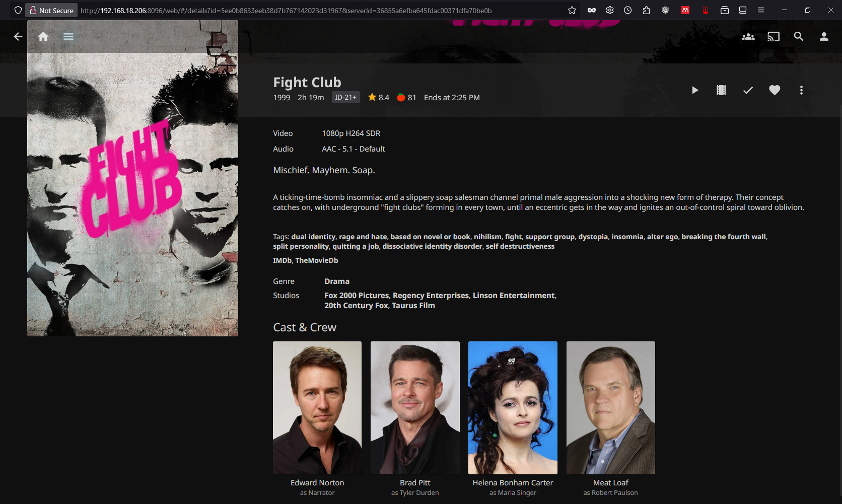
Task: Click the 81 tomato critic score
Action: [406, 97]
